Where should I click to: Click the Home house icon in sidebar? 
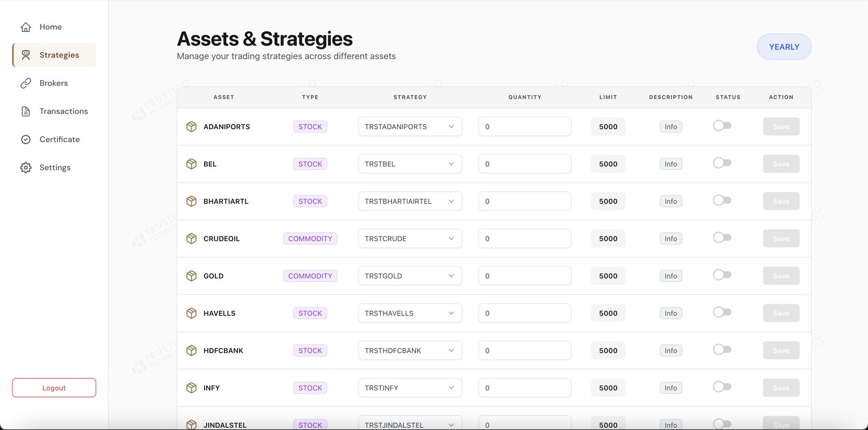pyautogui.click(x=25, y=27)
